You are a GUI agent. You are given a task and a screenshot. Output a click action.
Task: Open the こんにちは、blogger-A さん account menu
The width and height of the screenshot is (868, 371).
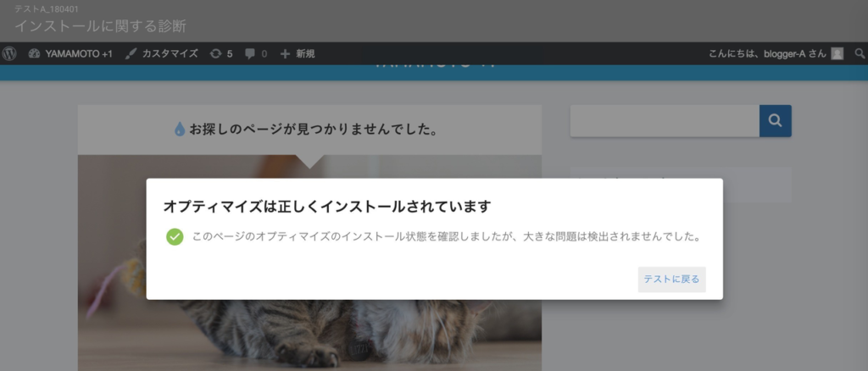[x=776, y=53]
